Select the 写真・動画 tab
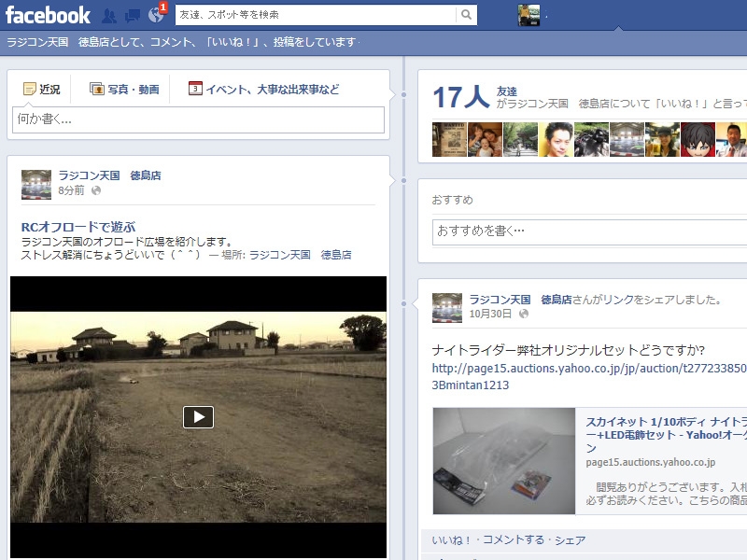 tap(124, 90)
